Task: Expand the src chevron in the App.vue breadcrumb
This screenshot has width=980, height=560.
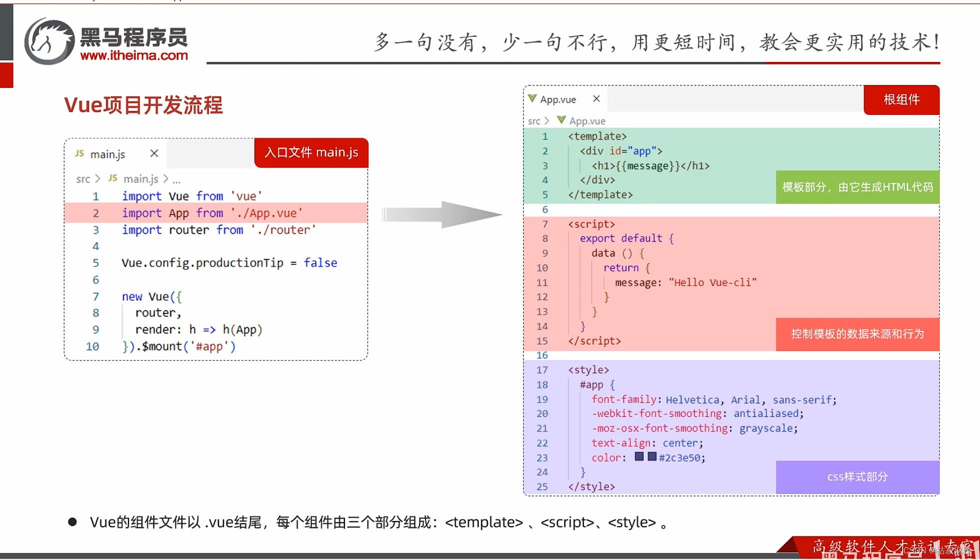Action: (x=547, y=120)
